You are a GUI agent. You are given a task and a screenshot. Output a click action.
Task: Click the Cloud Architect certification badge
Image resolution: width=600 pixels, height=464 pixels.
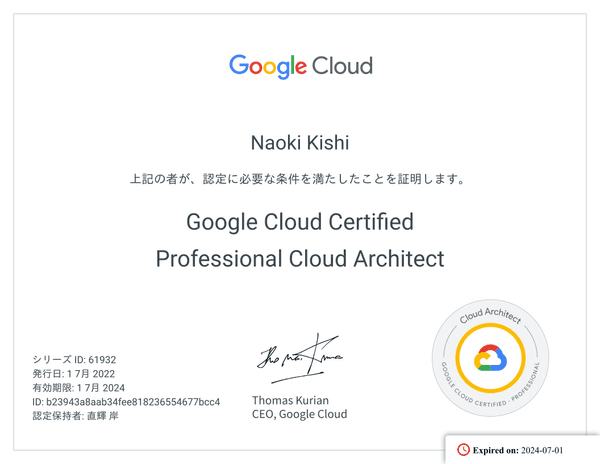(491, 358)
